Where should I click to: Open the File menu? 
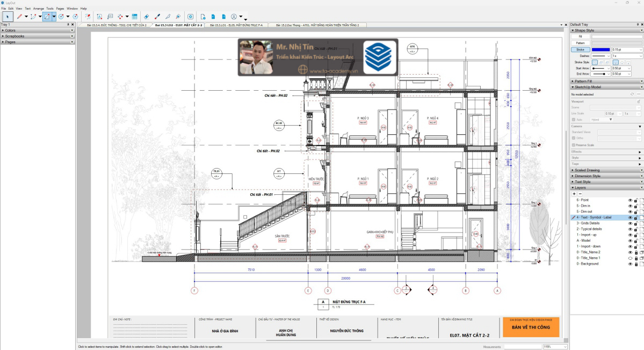point(3,8)
